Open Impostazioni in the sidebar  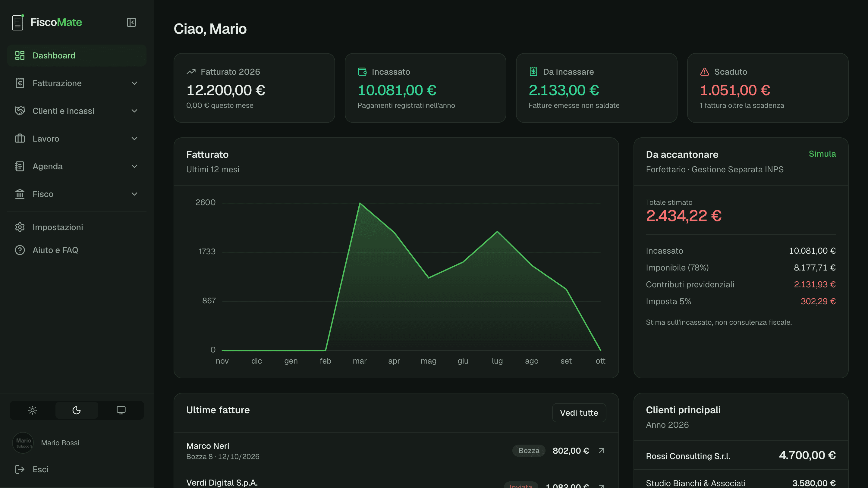pos(77,227)
